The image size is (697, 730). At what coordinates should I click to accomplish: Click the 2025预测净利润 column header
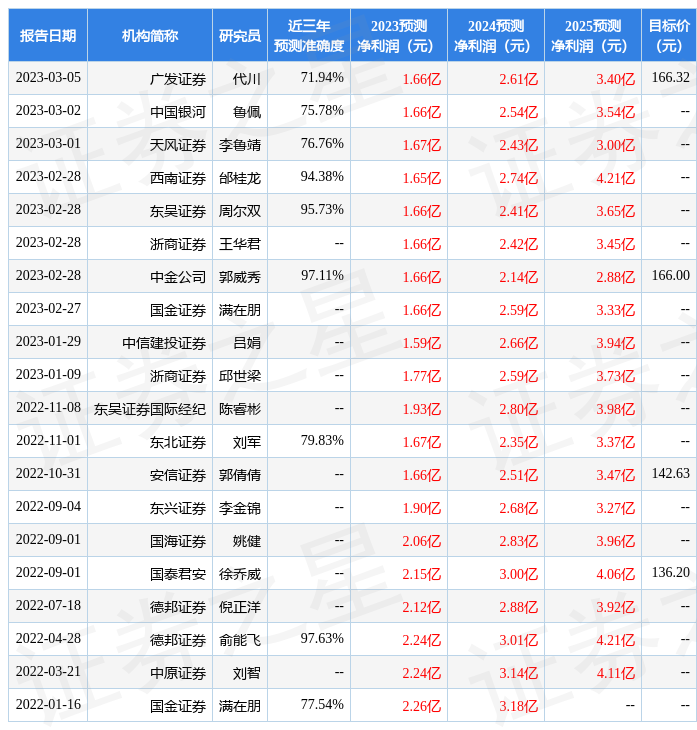593,35
